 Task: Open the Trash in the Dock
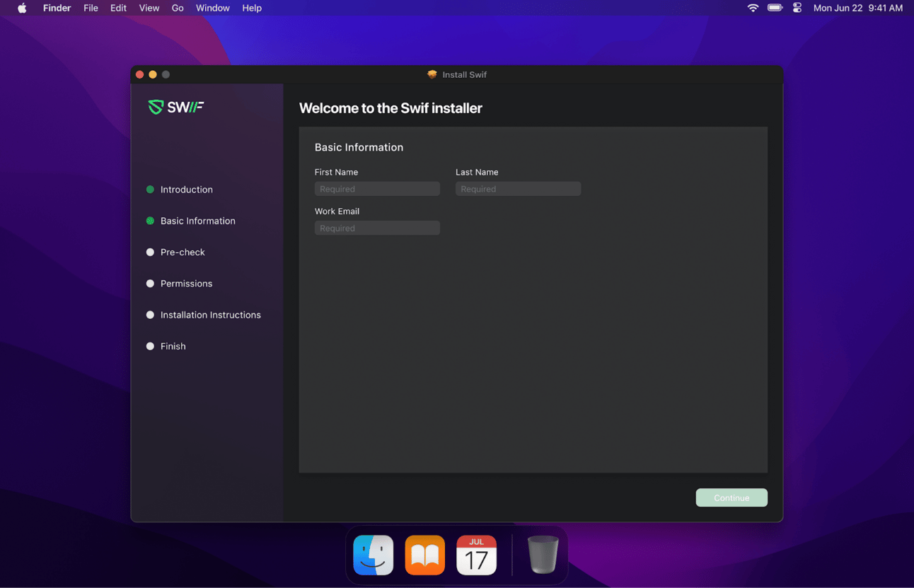pyautogui.click(x=543, y=555)
